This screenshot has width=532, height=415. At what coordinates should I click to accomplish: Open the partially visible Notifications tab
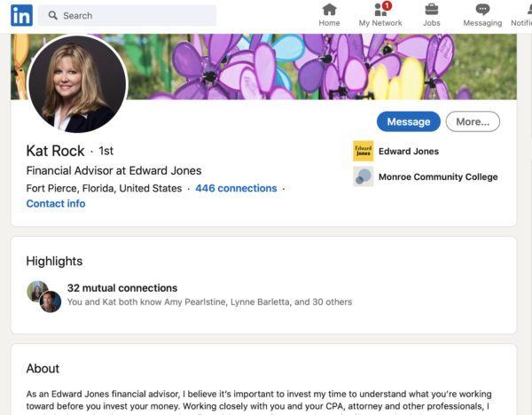[x=522, y=15]
